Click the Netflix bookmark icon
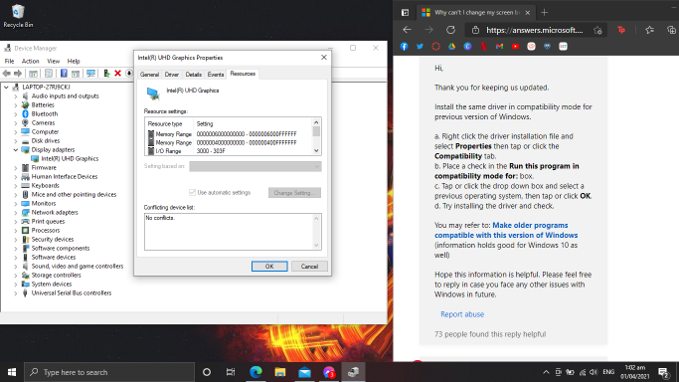Image resolution: width=679 pixels, height=382 pixels. [x=483, y=46]
